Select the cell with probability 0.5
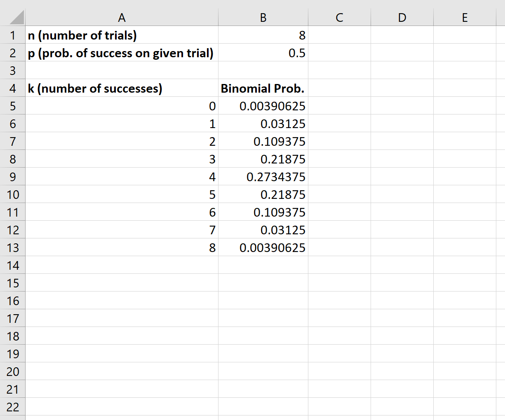 tap(263, 53)
